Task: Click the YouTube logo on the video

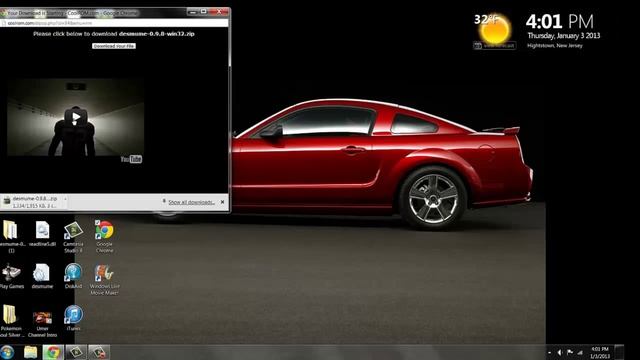Action: pos(131,159)
